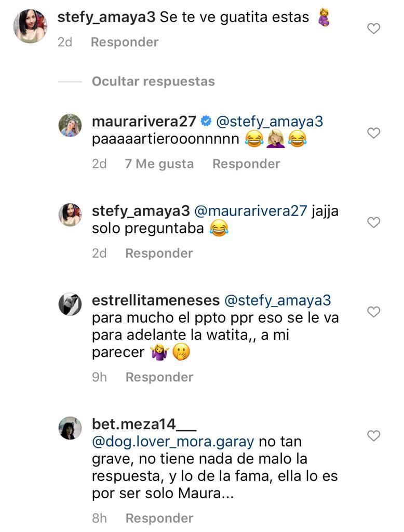Image resolution: width=404 pixels, height=532 pixels.
Task: Click the verified badge next to maurarivera27
Action: tap(205, 121)
